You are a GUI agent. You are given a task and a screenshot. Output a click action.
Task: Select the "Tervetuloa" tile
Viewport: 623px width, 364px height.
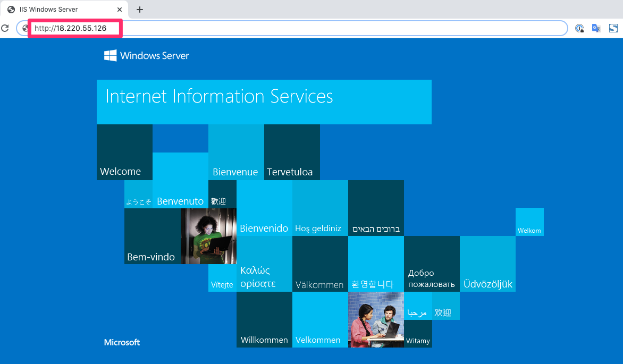point(292,152)
